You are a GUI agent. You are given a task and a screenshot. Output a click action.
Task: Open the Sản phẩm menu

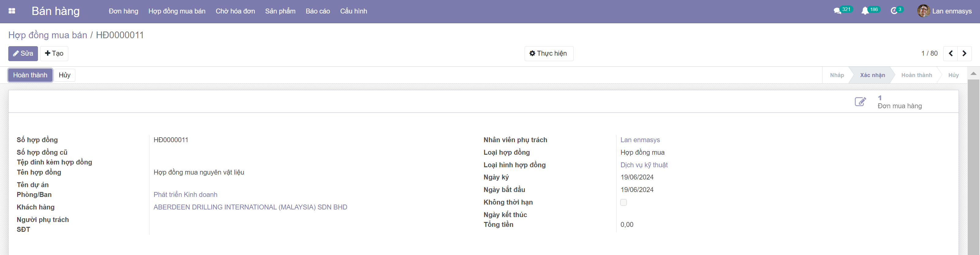280,11
